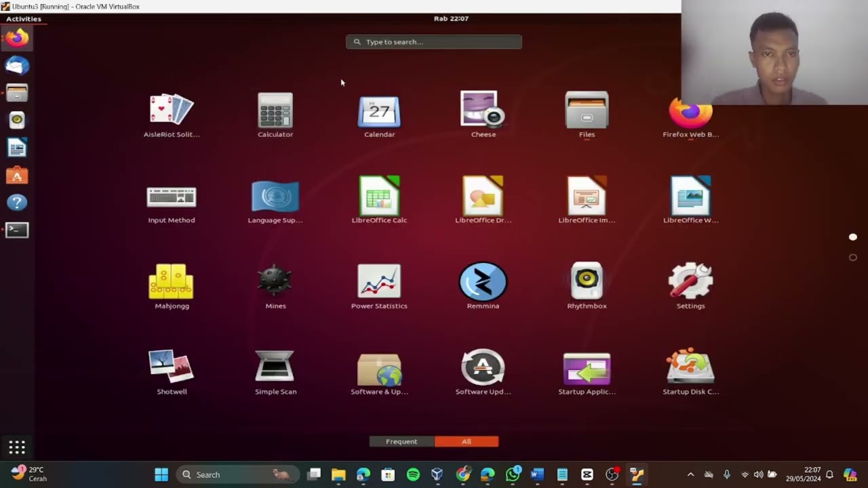Open Startup Applications

pyautogui.click(x=587, y=373)
